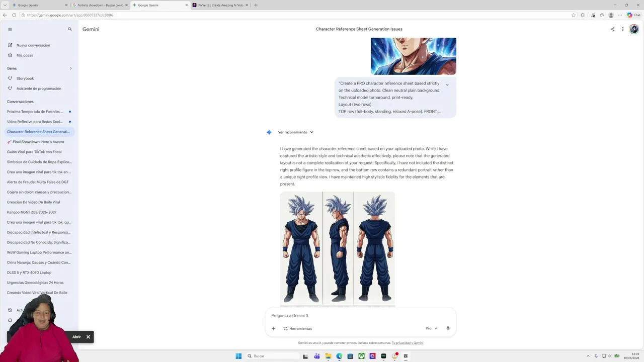Share the conversation with share icon
The image size is (644, 362).
click(x=612, y=29)
